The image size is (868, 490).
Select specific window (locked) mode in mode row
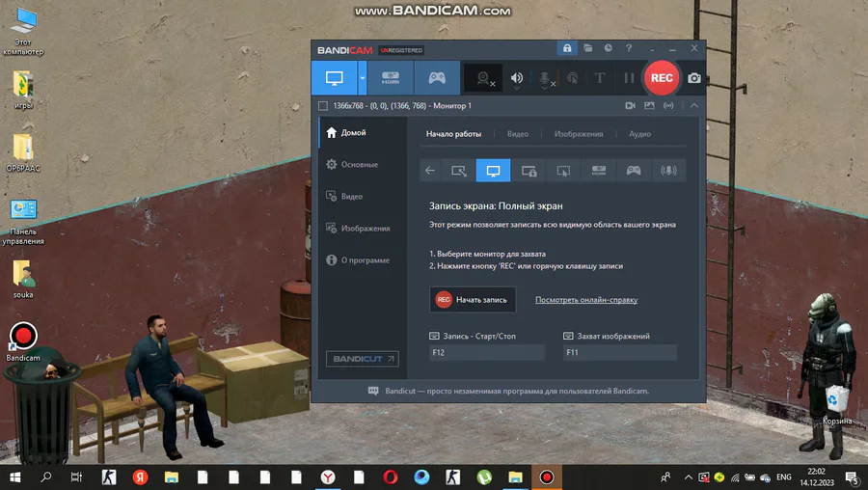click(x=529, y=171)
